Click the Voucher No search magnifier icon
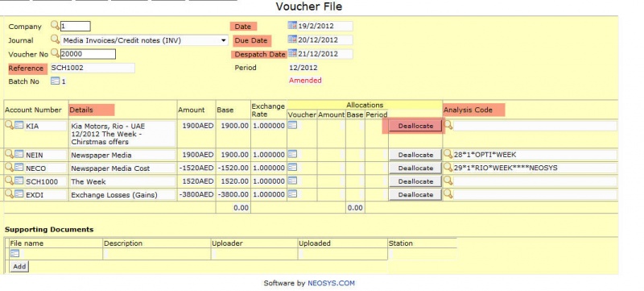644x291 pixels. click(55, 53)
